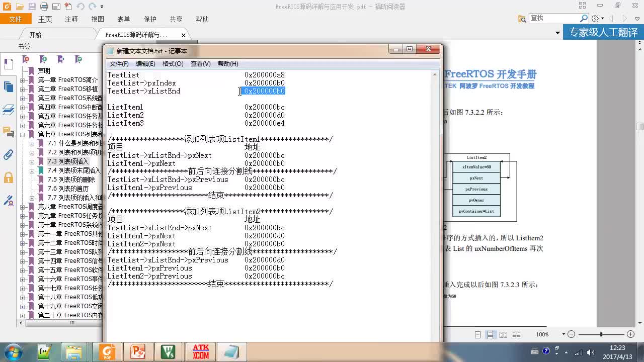The width and height of the screenshot is (644, 362).
Task: Click the volume speaker tray icon
Action: [x=591, y=352]
